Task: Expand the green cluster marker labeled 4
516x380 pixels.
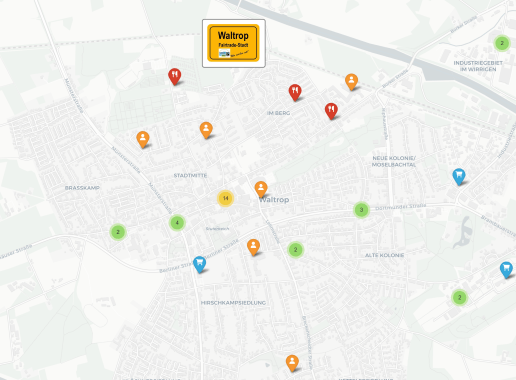Action: pos(177,223)
